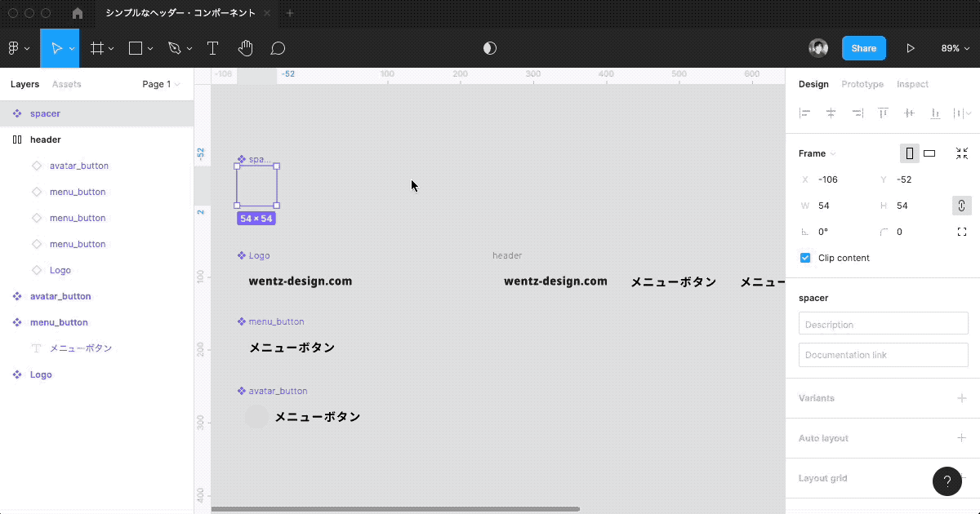The height and width of the screenshot is (514, 980).
Task: Click the blue Share button
Action: [863, 48]
